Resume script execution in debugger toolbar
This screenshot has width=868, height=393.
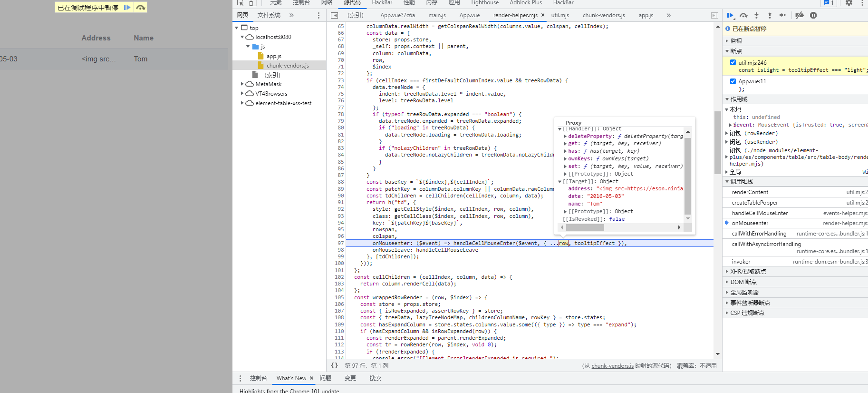730,15
